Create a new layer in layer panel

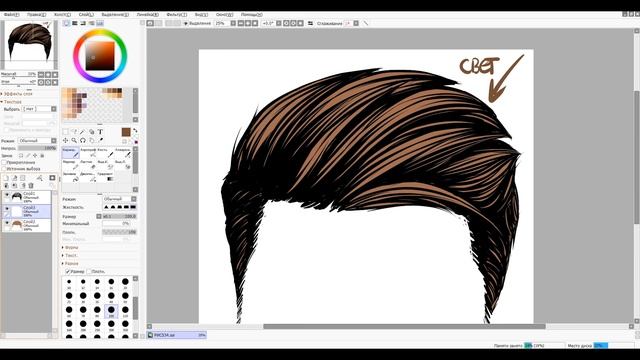(x=6, y=178)
